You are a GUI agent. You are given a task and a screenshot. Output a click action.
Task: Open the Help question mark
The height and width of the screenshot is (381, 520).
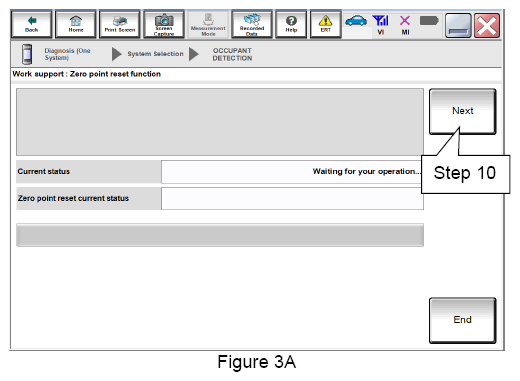[291, 24]
